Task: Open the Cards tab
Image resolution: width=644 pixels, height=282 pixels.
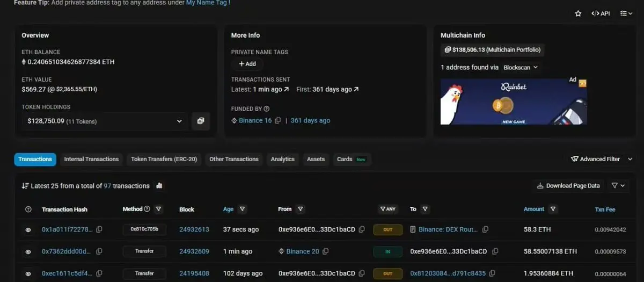Action: point(352,159)
